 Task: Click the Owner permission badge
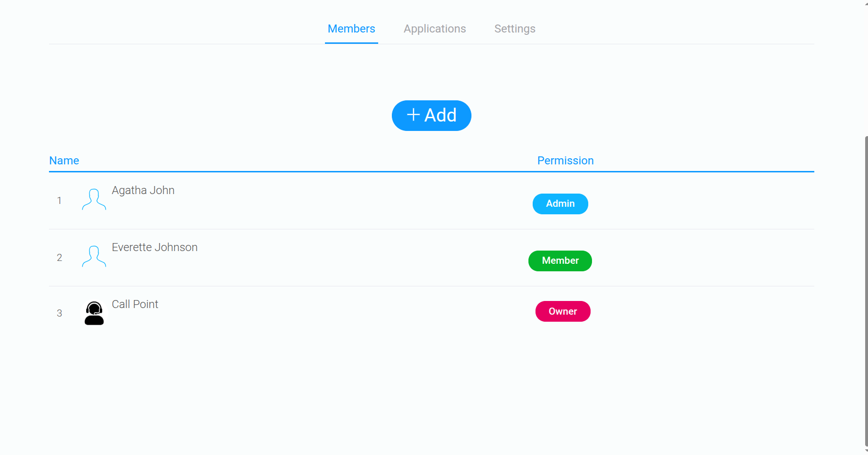tap(563, 311)
